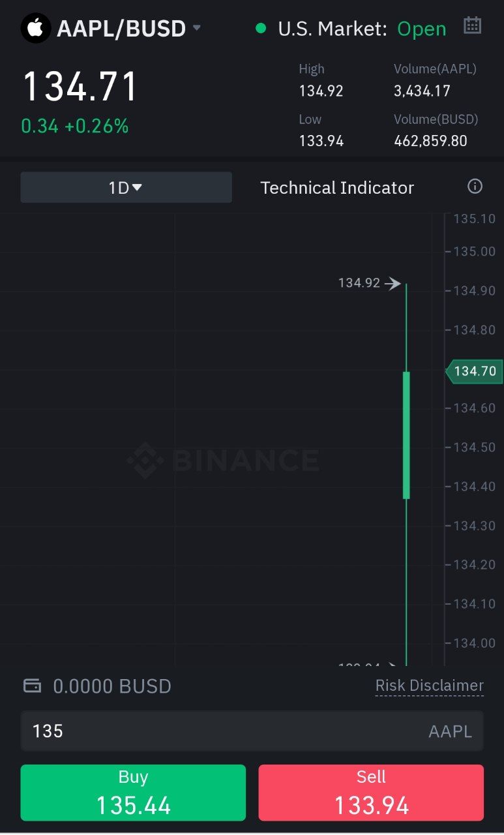Open the AAPL/BUSD pair dropdown arrow
This screenshot has width=504, height=835.
197,28
